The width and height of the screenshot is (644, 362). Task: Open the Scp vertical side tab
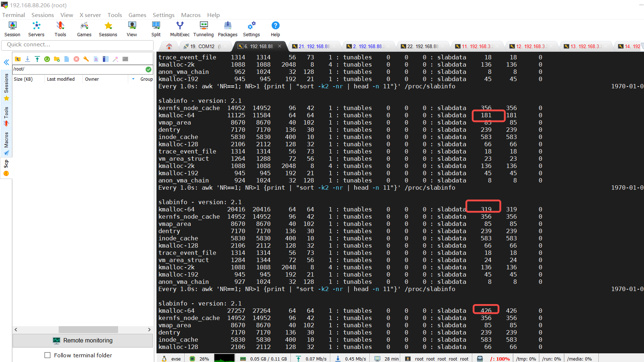(x=6, y=168)
